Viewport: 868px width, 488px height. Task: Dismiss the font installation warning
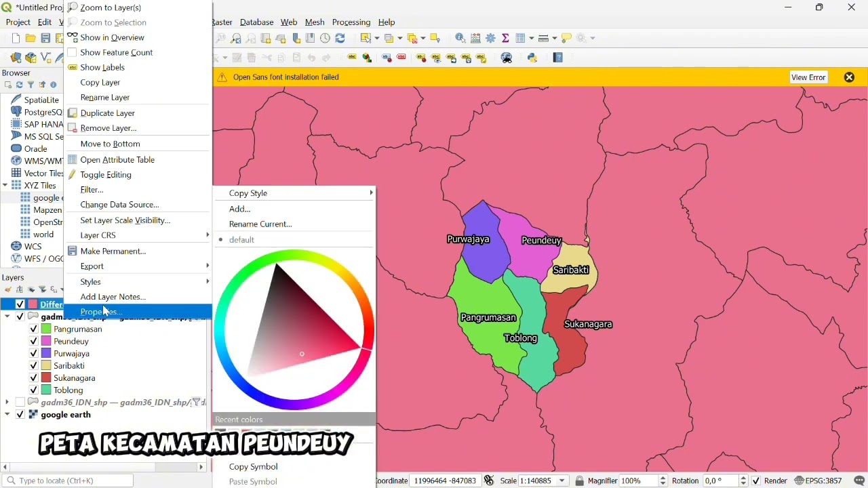tap(849, 77)
